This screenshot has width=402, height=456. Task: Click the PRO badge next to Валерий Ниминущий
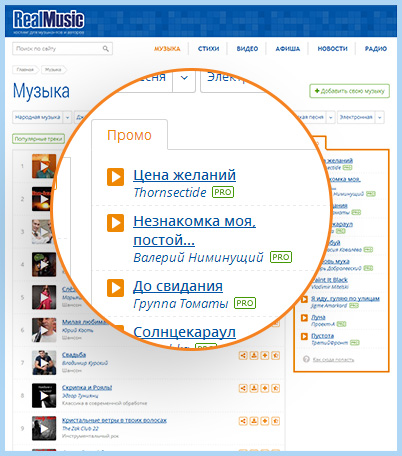(x=281, y=257)
